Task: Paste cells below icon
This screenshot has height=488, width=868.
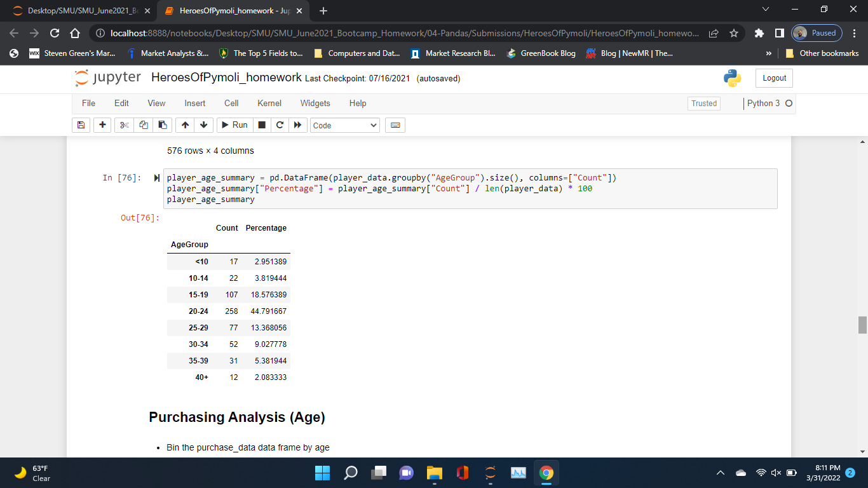Action: point(163,125)
